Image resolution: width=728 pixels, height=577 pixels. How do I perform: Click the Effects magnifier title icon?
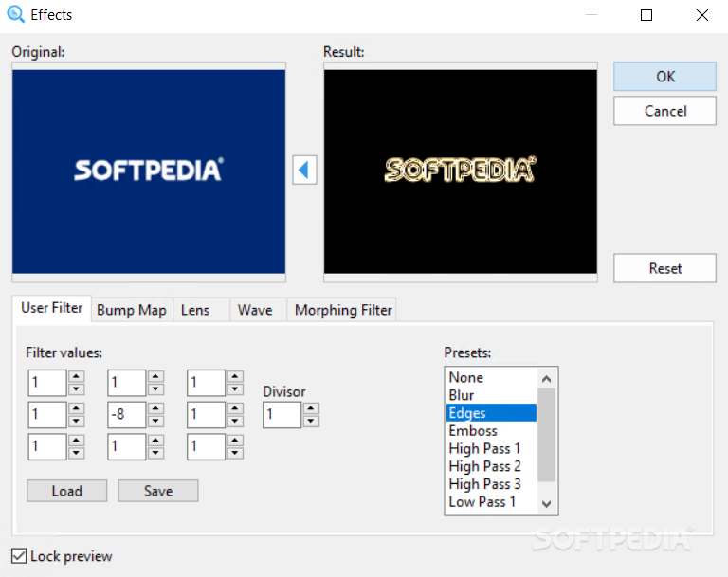pyautogui.click(x=15, y=14)
